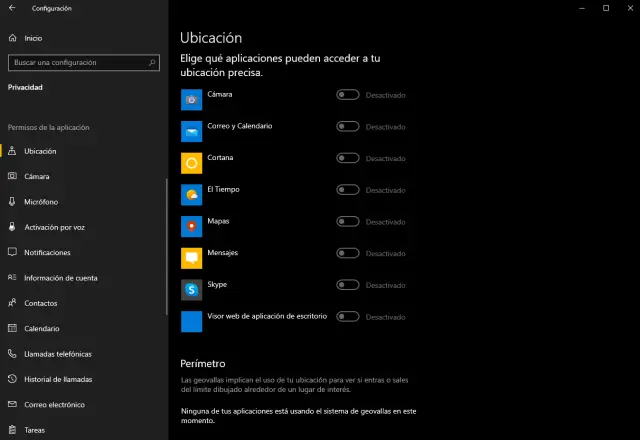Switch on Skype location toggle
Image resolution: width=640 pixels, height=440 pixels.
348,285
